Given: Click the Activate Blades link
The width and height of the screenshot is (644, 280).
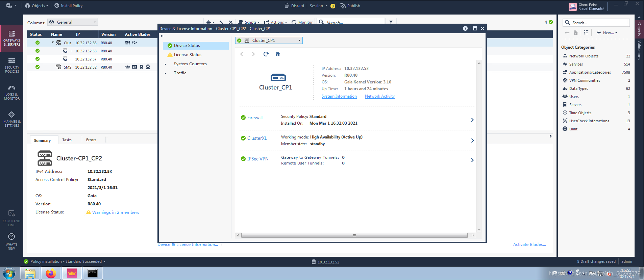Looking at the screenshot, I should click(529, 245).
